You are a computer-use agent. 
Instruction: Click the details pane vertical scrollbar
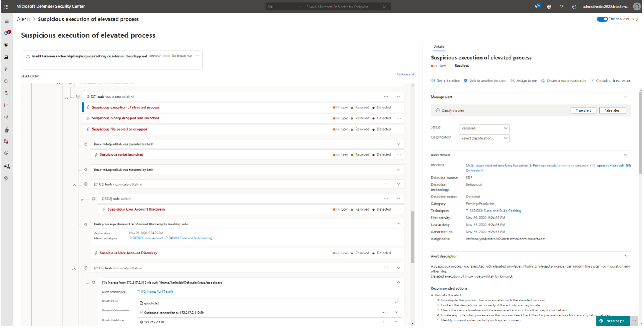[641, 133]
